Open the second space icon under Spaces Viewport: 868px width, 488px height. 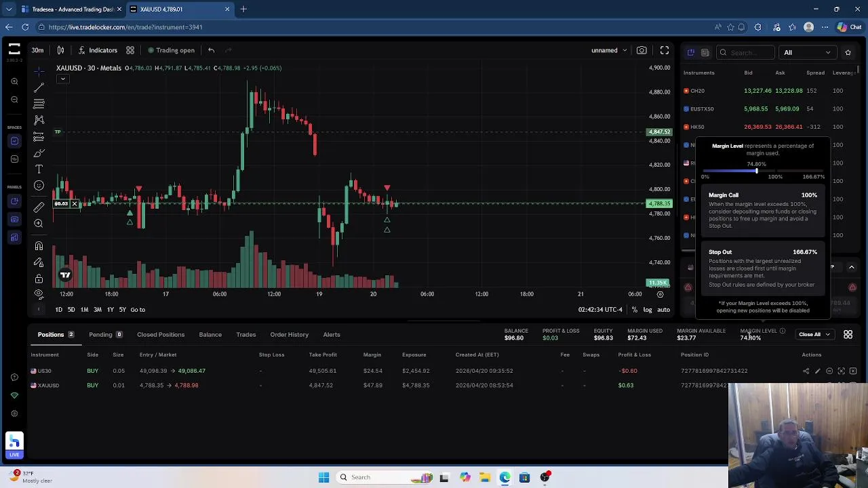click(x=14, y=159)
